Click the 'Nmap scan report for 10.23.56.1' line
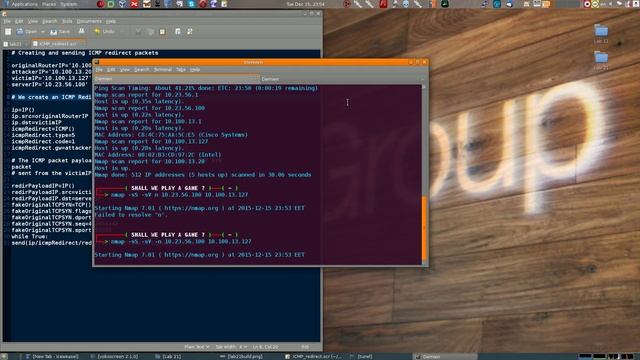 (146, 95)
